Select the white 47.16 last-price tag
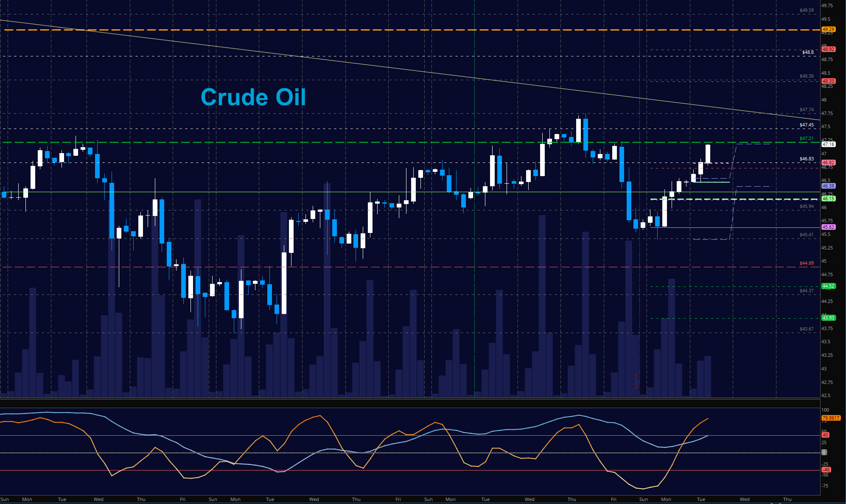Image resolution: width=846 pixels, height=504 pixels. [x=828, y=144]
